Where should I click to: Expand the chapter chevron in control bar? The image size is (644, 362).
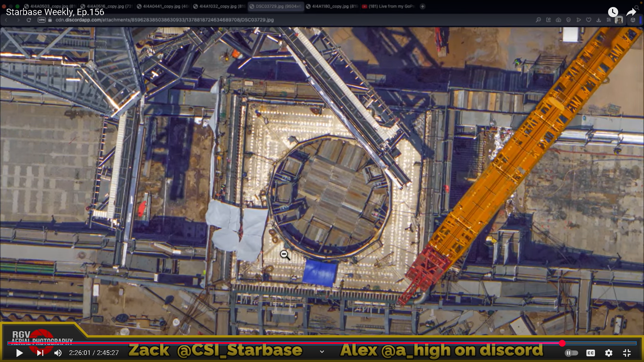pos(322,352)
